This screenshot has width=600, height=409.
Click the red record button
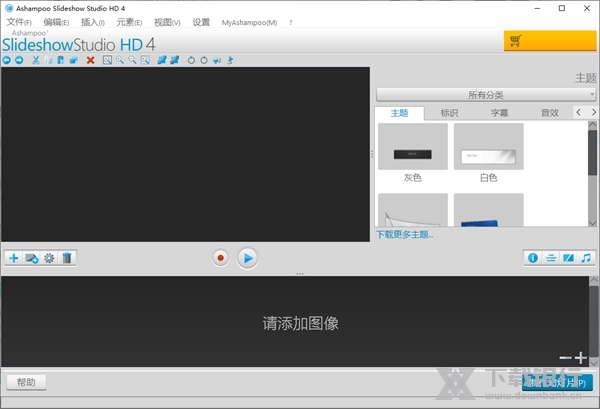click(220, 258)
